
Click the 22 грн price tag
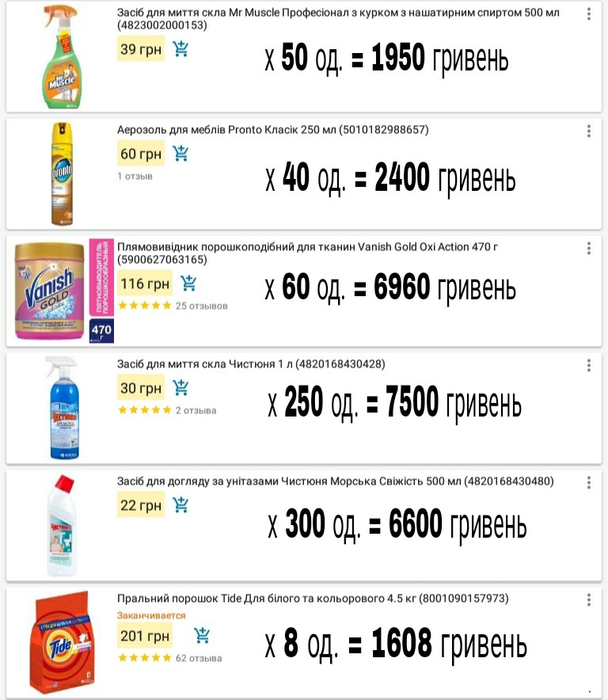[140, 505]
